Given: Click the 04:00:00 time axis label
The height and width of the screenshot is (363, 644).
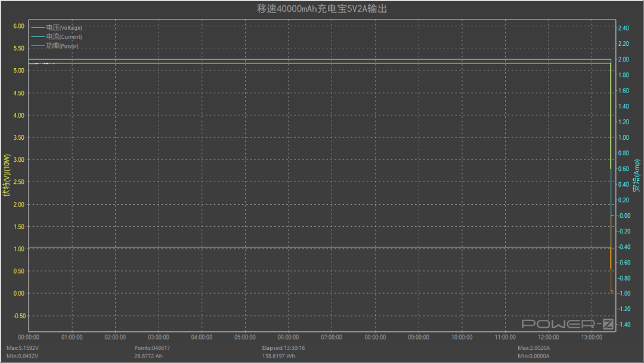Looking at the screenshot, I should [x=202, y=337].
